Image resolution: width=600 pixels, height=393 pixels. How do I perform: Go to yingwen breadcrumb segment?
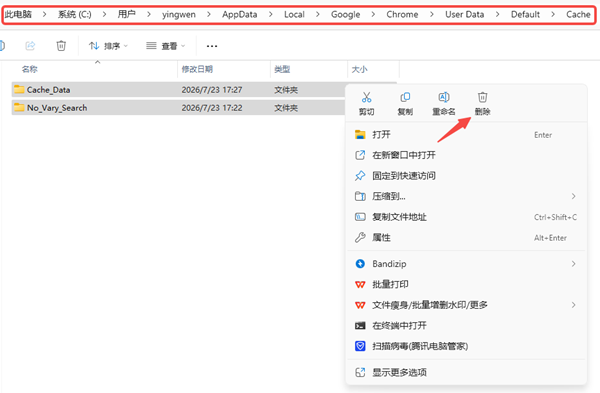pyautogui.click(x=179, y=15)
